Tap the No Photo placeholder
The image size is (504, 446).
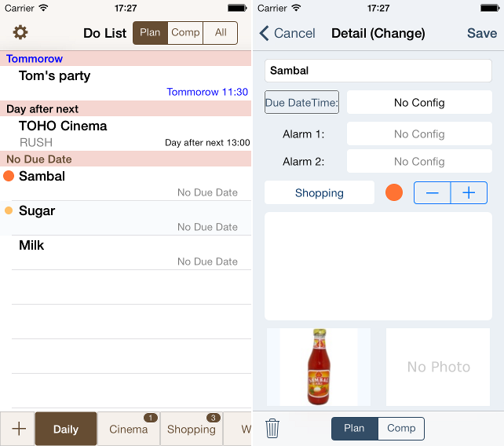click(x=438, y=367)
